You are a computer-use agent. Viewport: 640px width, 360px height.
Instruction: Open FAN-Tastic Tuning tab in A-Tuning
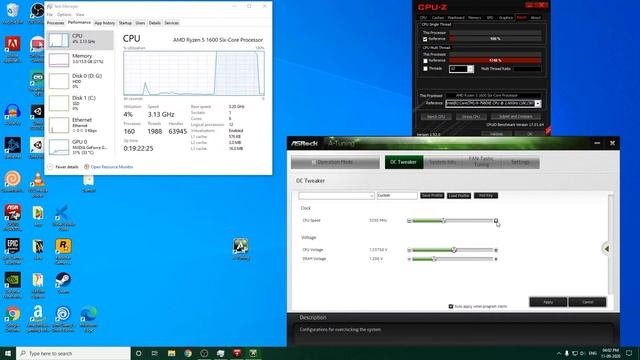(481, 162)
